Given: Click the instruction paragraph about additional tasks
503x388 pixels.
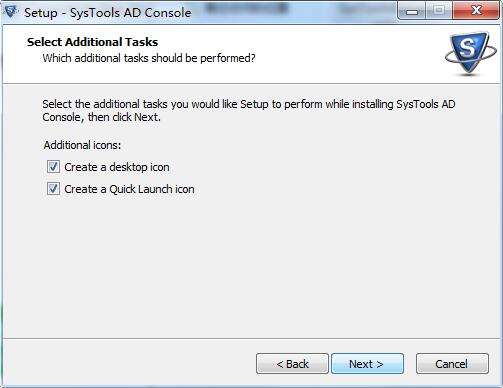Looking at the screenshot, I should (249, 111).
